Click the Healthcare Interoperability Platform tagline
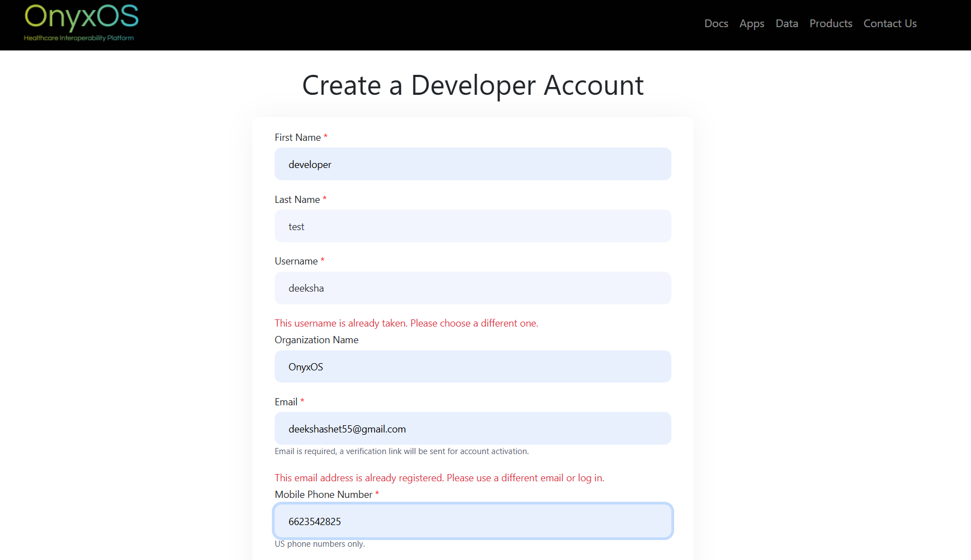This screenshot has height=560, width=971. pos(79,38)
